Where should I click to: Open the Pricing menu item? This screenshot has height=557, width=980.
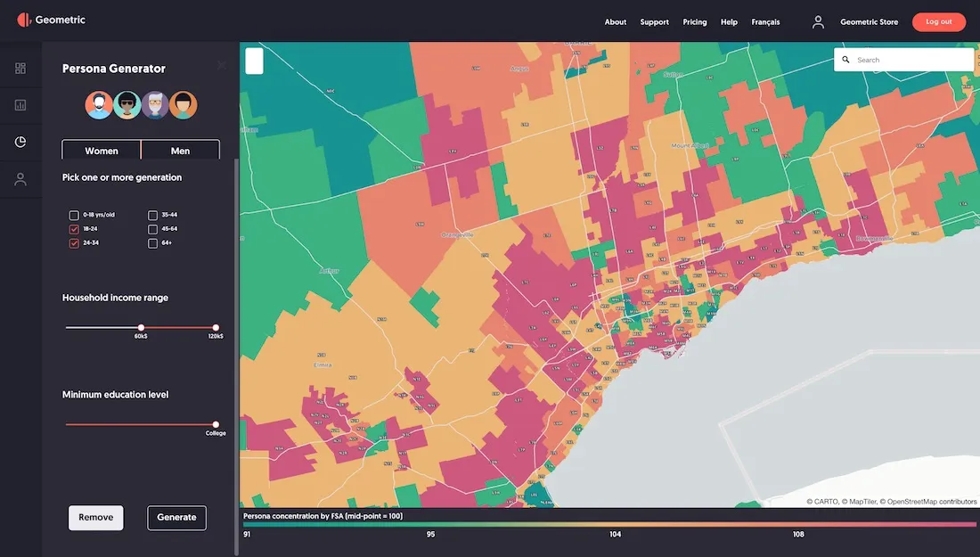tap(694, 22)
